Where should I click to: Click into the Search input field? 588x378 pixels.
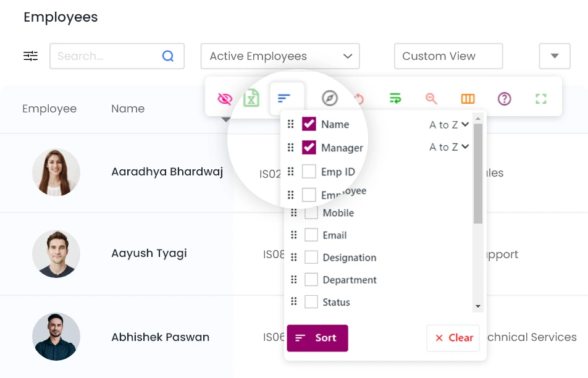(108, 56)
